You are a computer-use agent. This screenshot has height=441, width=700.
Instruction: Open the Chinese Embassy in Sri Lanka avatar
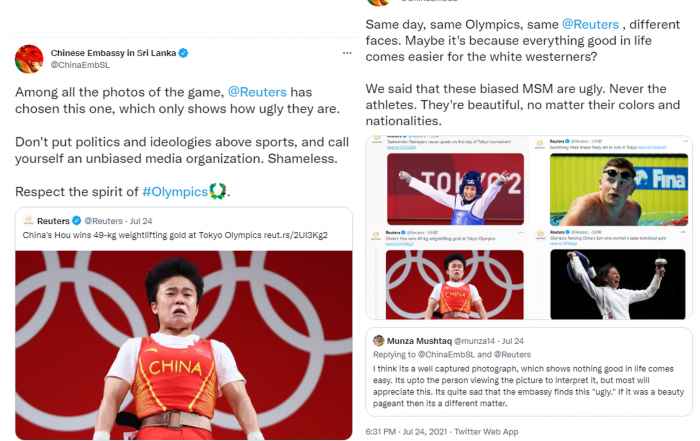[x=29, y=58]
